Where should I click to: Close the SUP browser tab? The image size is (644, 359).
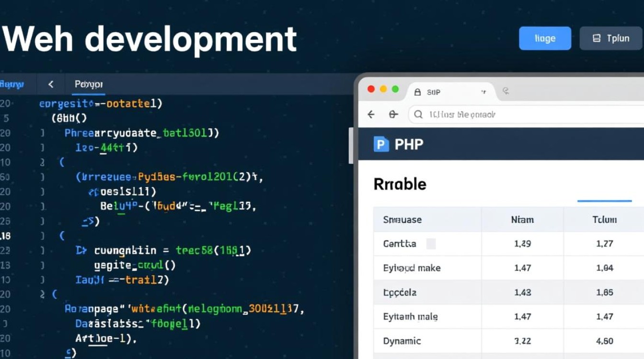click(483, 91)
